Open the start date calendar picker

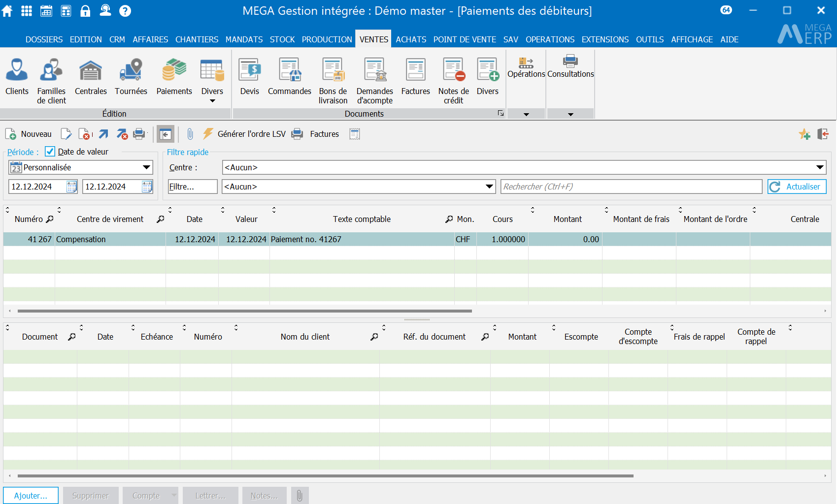tap(71, 187)
